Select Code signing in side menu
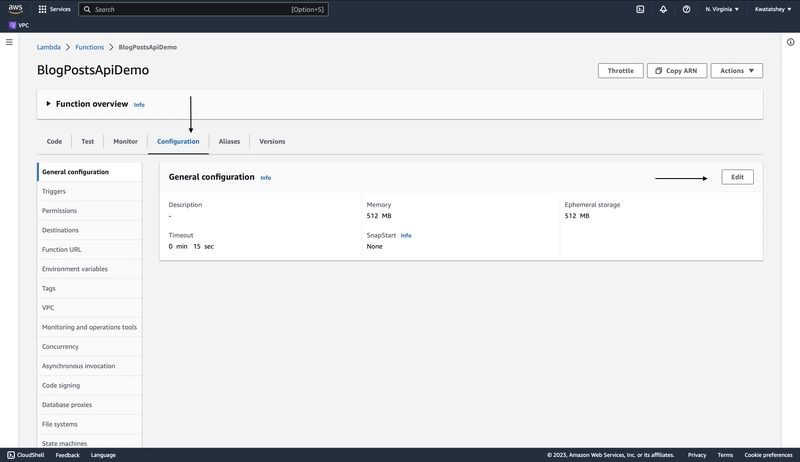The height and width of the screenshot is (462, 800). 89,385
